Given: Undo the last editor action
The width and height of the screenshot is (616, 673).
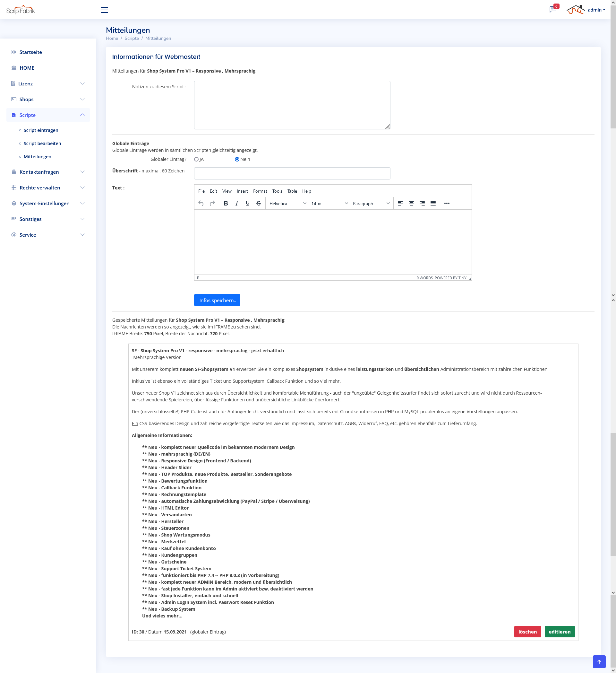Looking at the screenshot, I should 201,203.
